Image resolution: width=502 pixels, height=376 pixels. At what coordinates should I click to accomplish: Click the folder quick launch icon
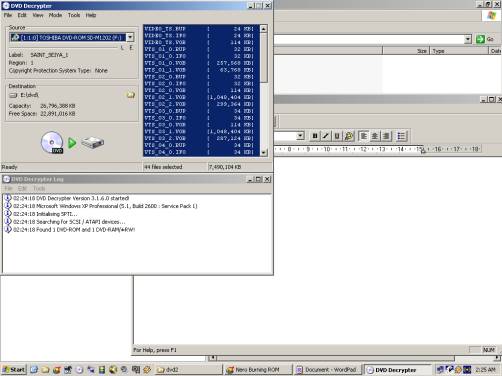point(45,370)
